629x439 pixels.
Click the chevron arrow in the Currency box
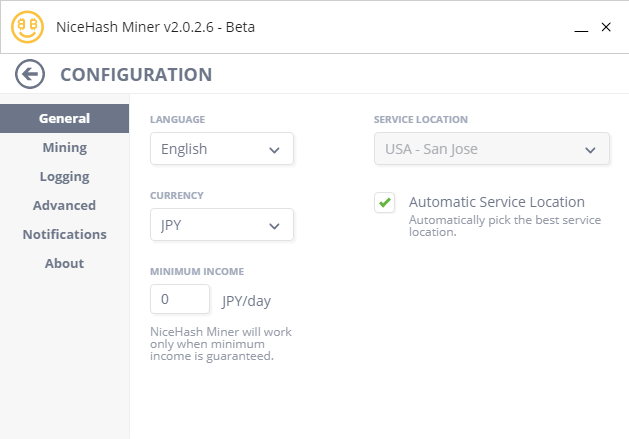click(x=274, y=226)
